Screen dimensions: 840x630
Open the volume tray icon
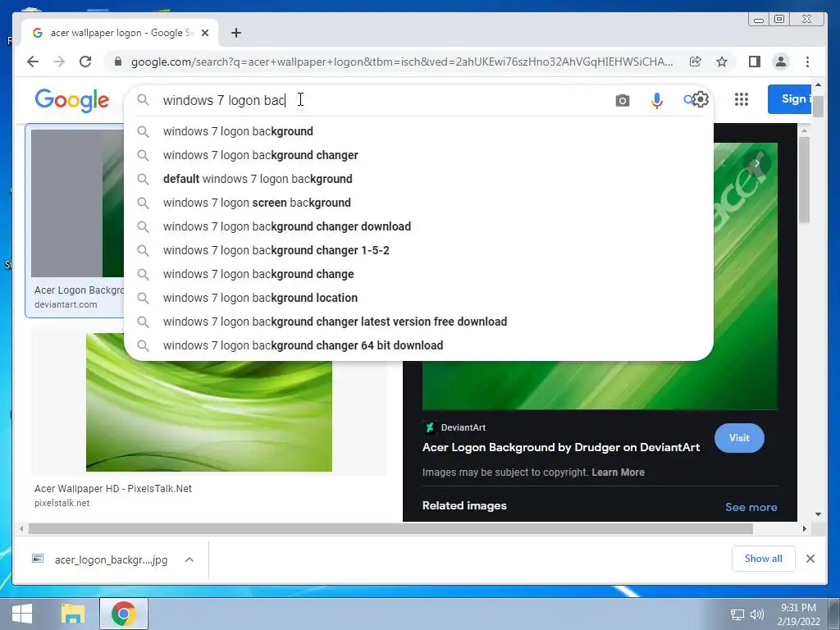point(756,614)
